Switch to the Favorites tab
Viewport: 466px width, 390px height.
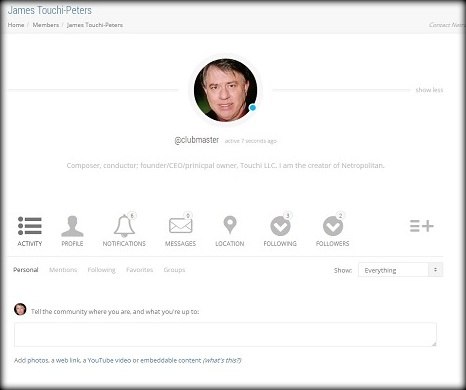pos(139,270)
